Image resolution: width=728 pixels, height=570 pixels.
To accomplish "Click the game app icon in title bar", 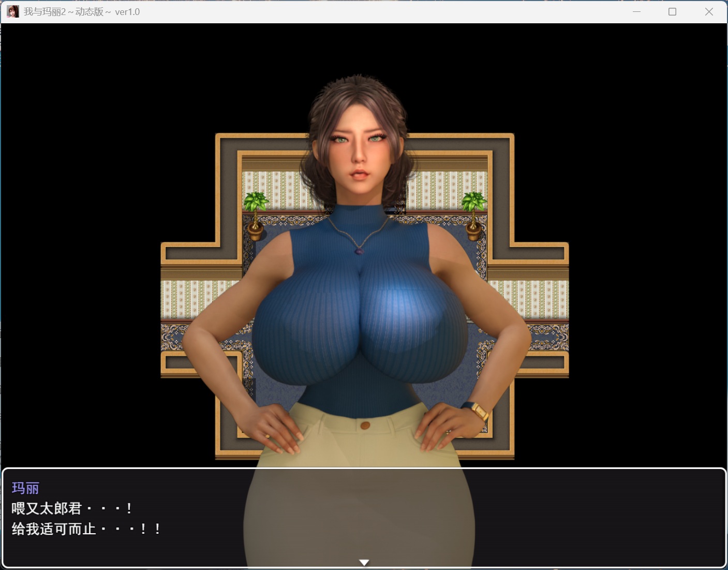I will point(12,11).
